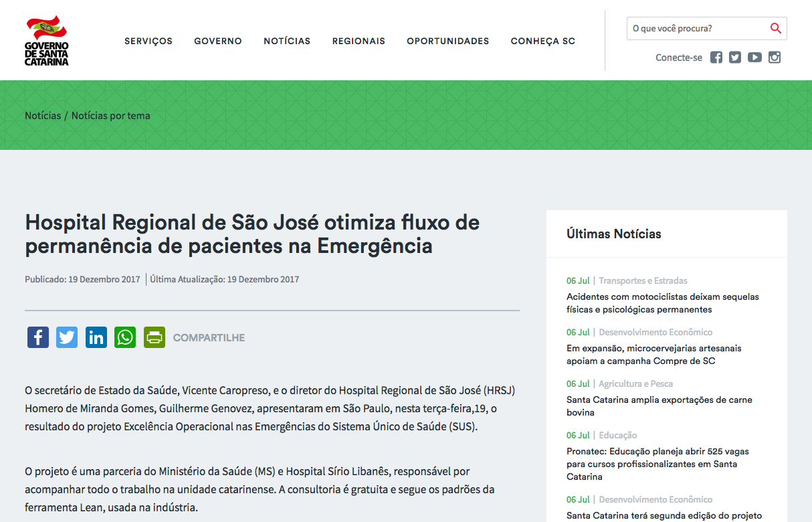812x522 pixels.
Task: Open the Serviços menu
Action: click(x=148, y=41)
